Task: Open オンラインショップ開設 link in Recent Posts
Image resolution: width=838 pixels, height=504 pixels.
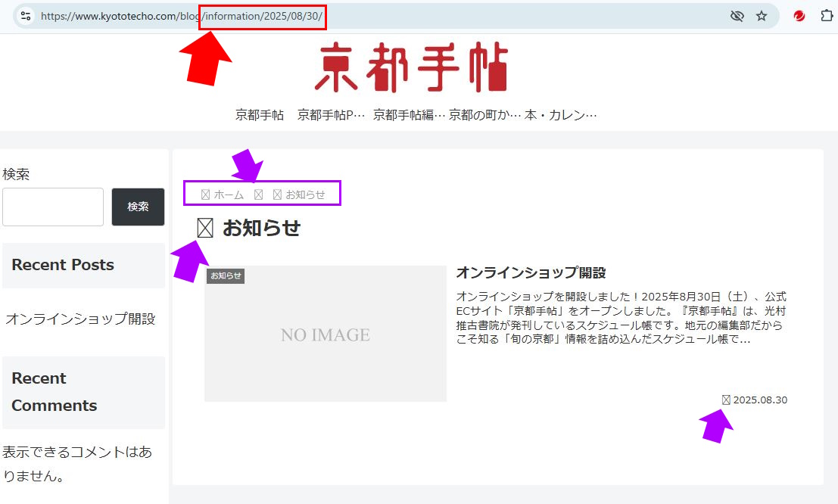Action: tap(80, 319)
